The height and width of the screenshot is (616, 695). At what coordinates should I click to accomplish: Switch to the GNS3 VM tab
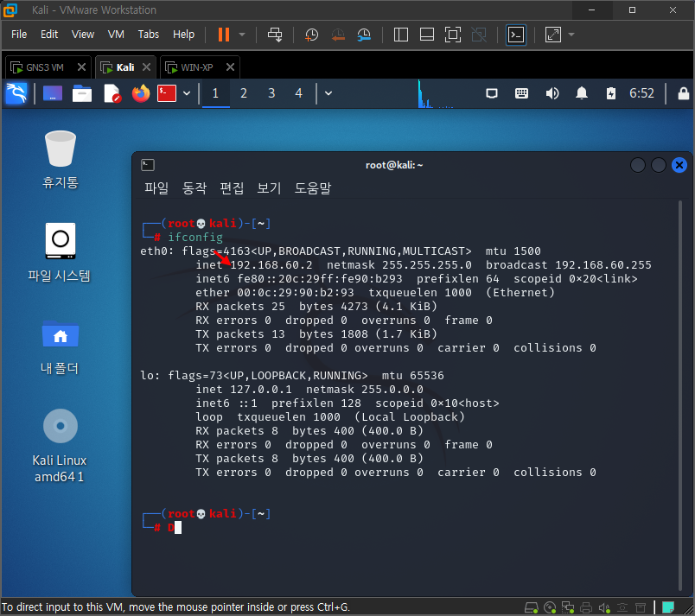pos(44,67)
